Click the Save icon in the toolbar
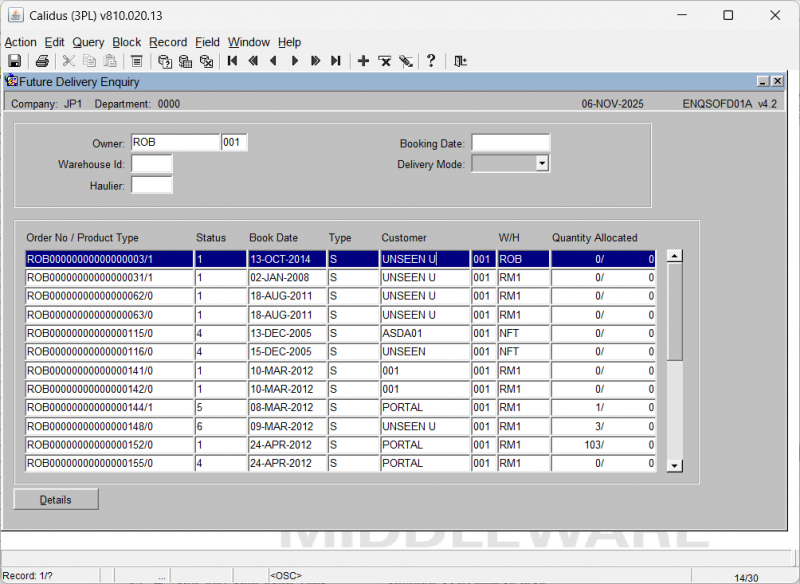The image size is (800, 584). pyautogui.click(x=15, y=61)
